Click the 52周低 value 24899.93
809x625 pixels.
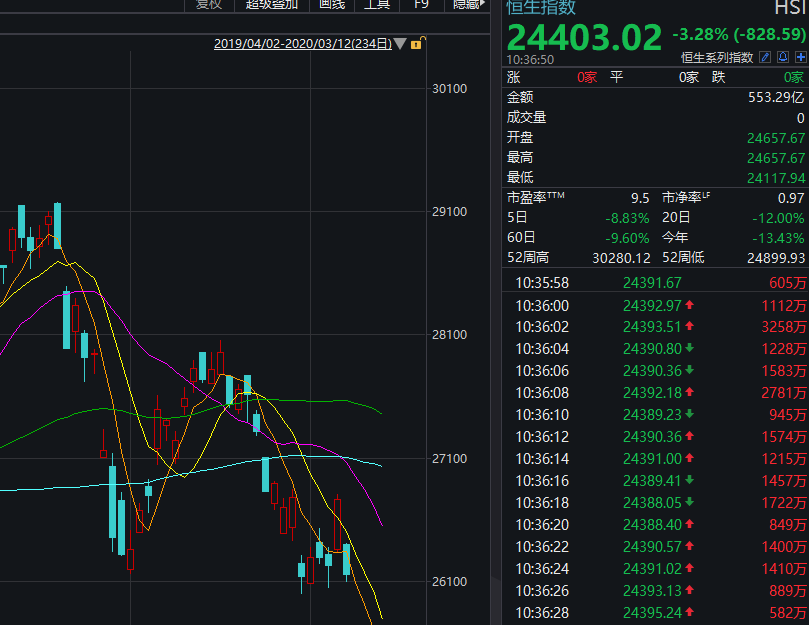[776, 258]
